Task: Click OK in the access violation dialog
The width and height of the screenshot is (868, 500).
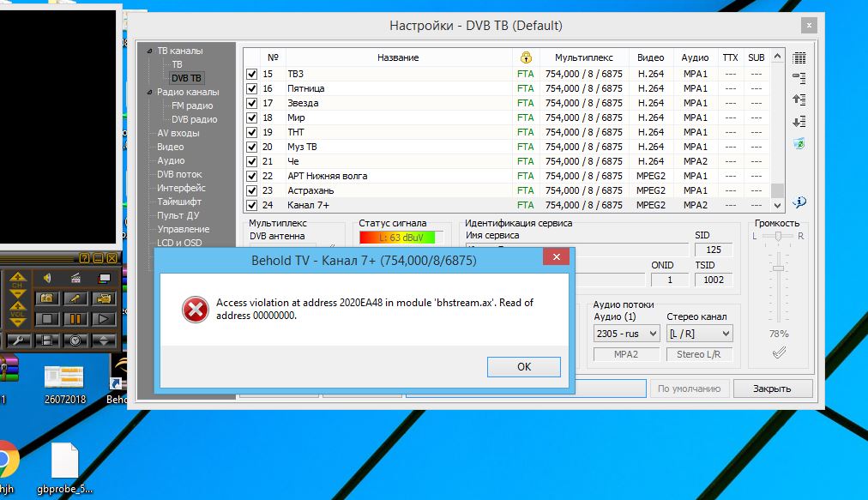Action: [523, 367]
